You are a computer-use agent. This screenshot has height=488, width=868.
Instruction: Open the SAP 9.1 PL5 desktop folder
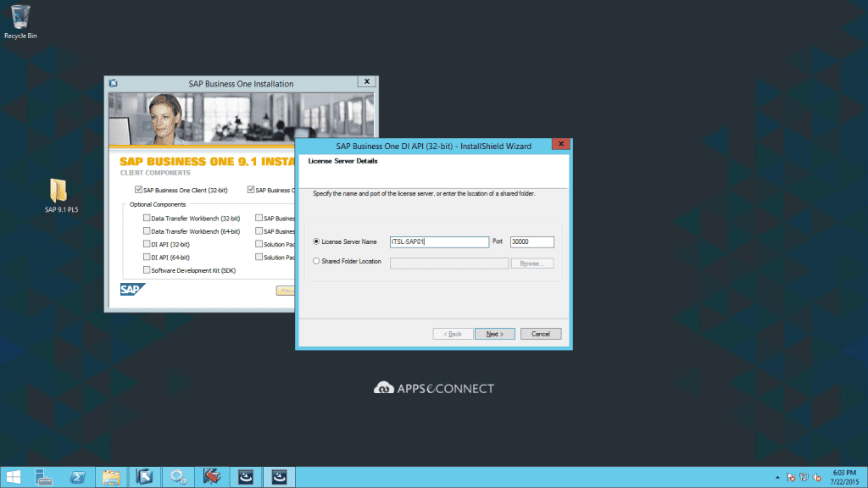coord(58,191)
